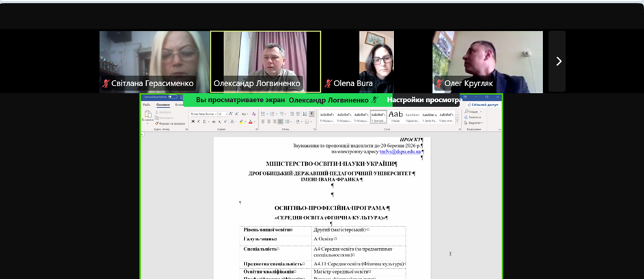
Task: Click the red font color swatch
Action: click(251, 122)
